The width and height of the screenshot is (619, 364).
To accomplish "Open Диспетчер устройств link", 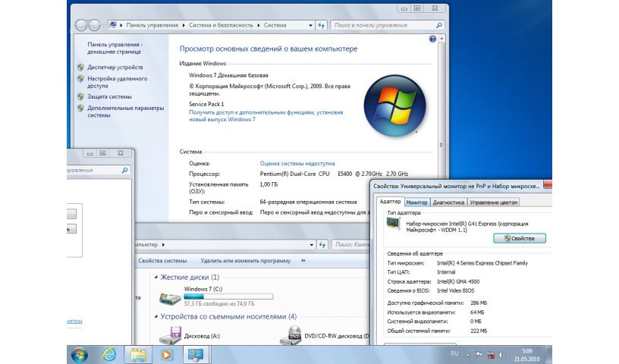I will [115, 67].
